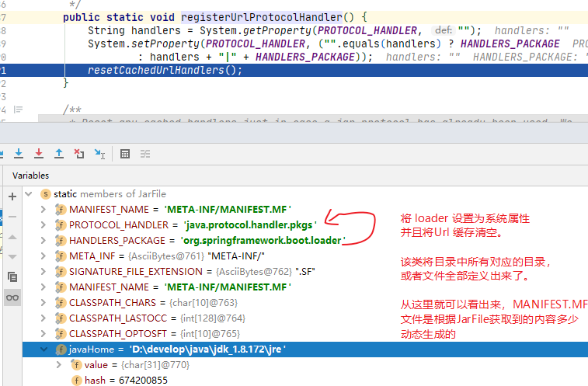
Task: Click the Trace Current Stream Chain icon
Action: click(145, 154)
